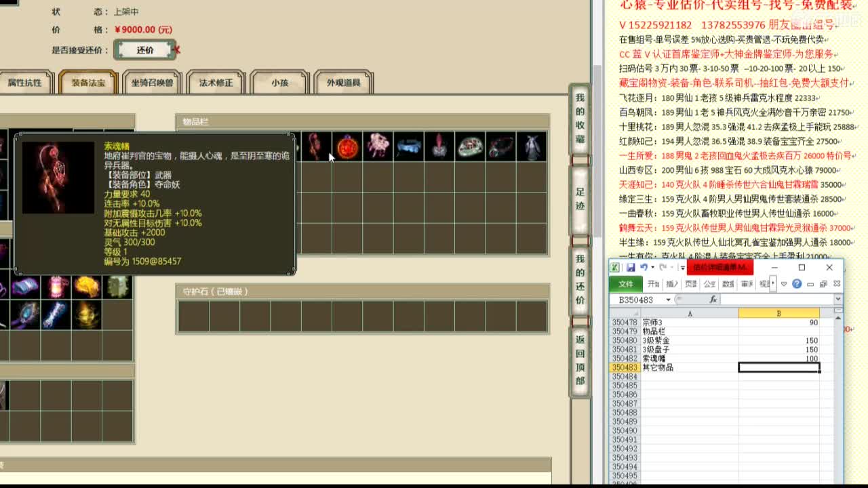
Task: Click the blue ribbon item in inventory
Action: point(408,147)
